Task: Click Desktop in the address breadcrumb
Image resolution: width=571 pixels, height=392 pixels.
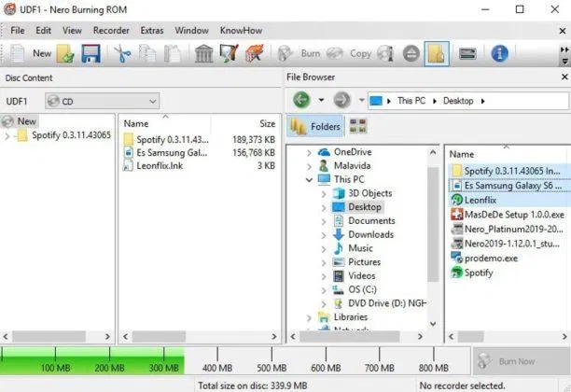Action: click(x=458, y=101)
